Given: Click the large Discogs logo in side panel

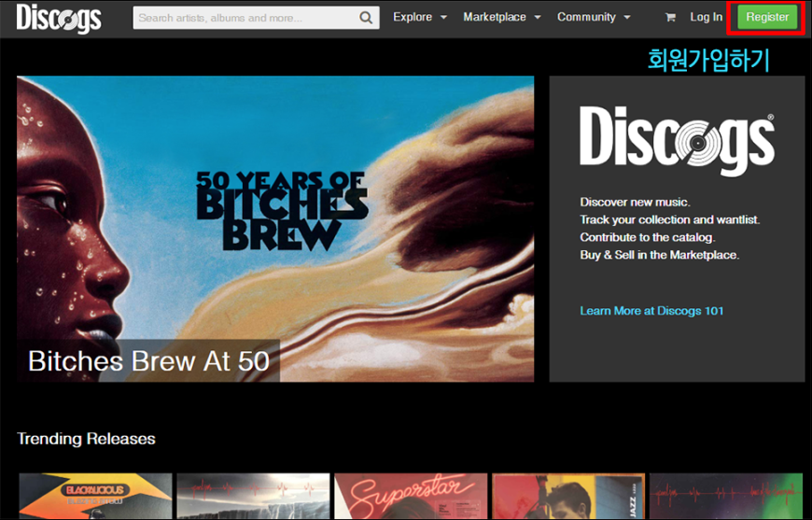Looking at the screenshot, I should pos(677,141).
